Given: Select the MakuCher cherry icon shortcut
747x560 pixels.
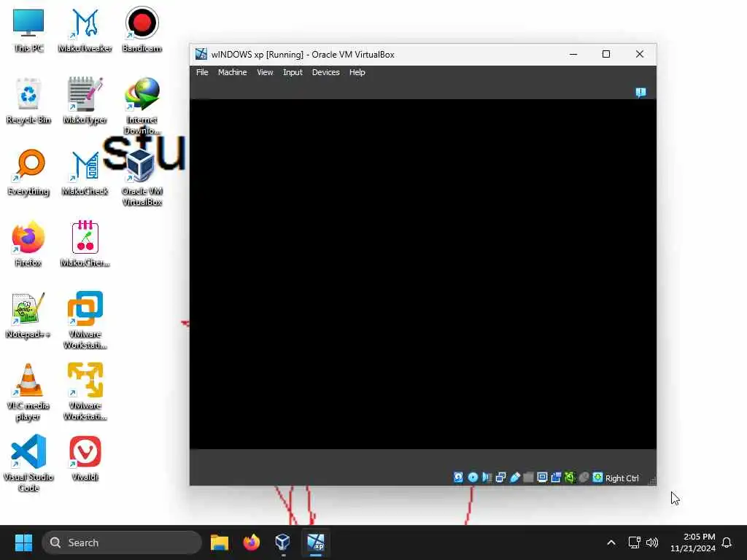Looking at the screenshot, I should tap(85, 244).
